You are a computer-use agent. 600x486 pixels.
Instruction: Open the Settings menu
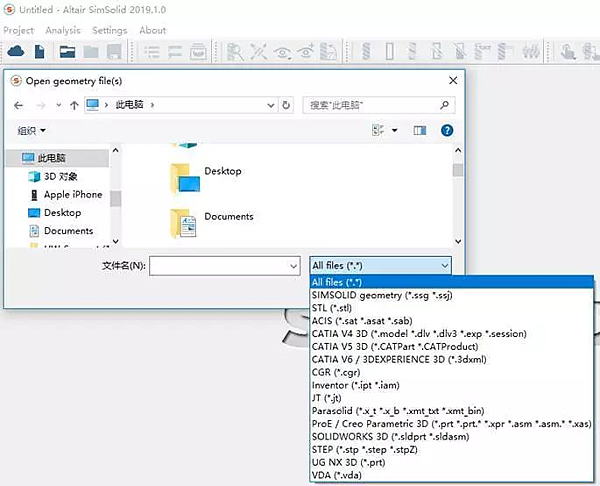109,30
